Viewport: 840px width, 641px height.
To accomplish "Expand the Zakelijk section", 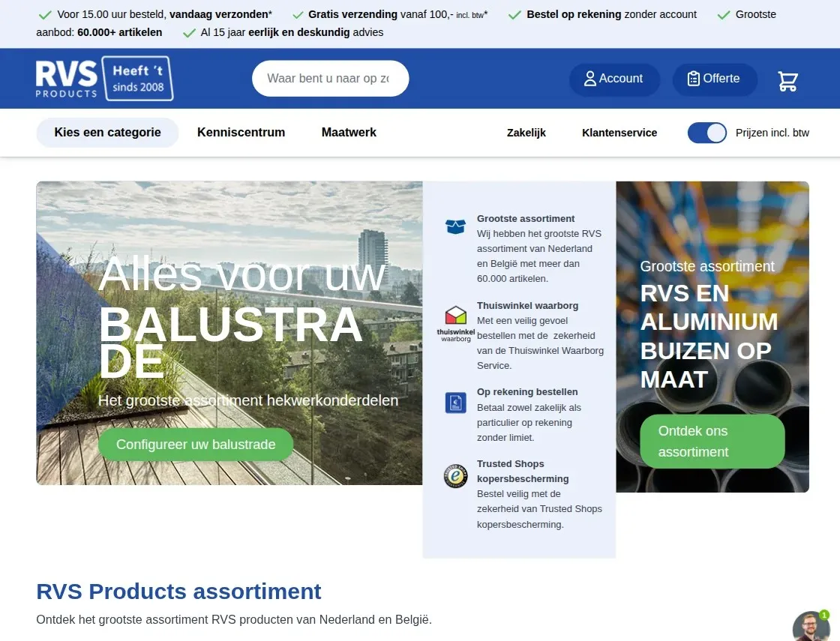I will (x=526, y=132).
